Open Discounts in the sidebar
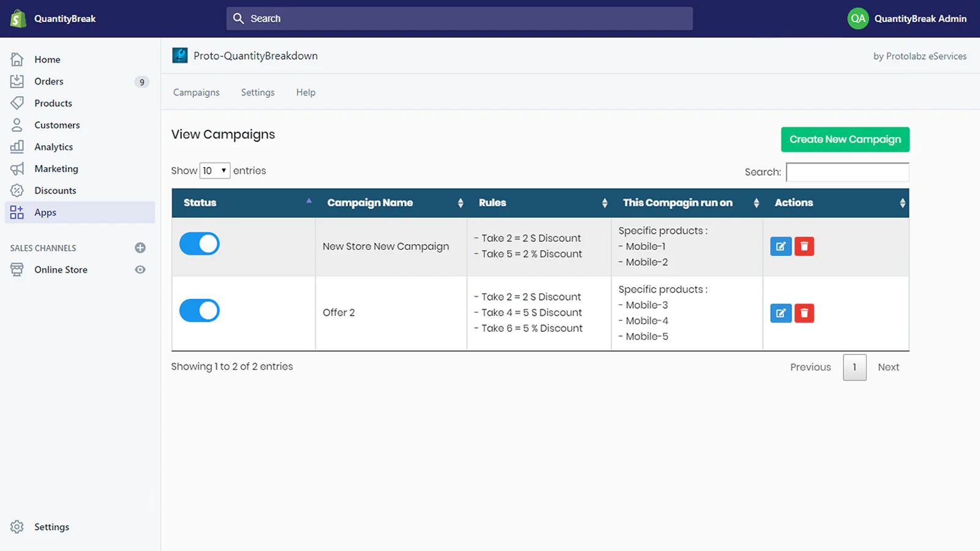980x551 pixels. tap(55, 190)
